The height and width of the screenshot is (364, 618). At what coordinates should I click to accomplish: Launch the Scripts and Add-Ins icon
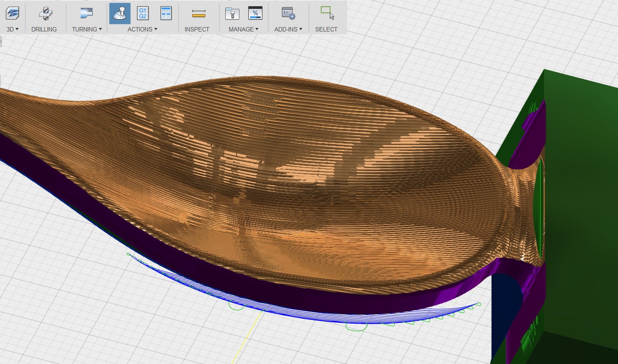(x=288, y=13)
